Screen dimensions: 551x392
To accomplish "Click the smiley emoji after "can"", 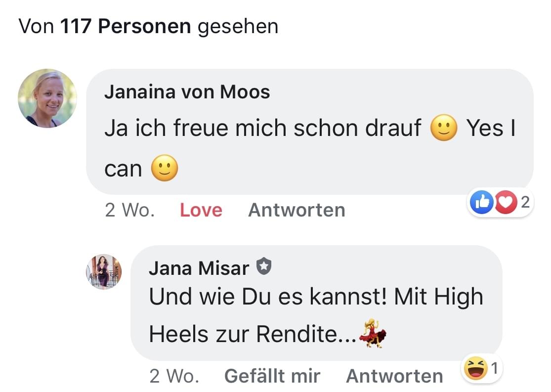I will (x=164, y=169).
